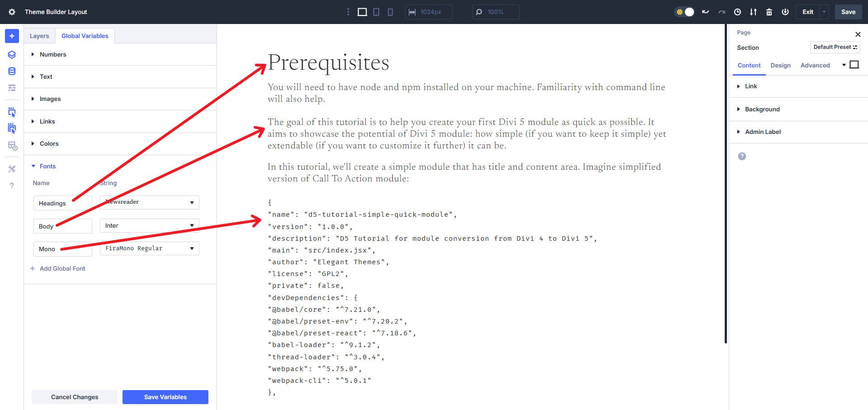Switch to tablet preview mode
Viewport: 868px width, 410px height.
376,12
